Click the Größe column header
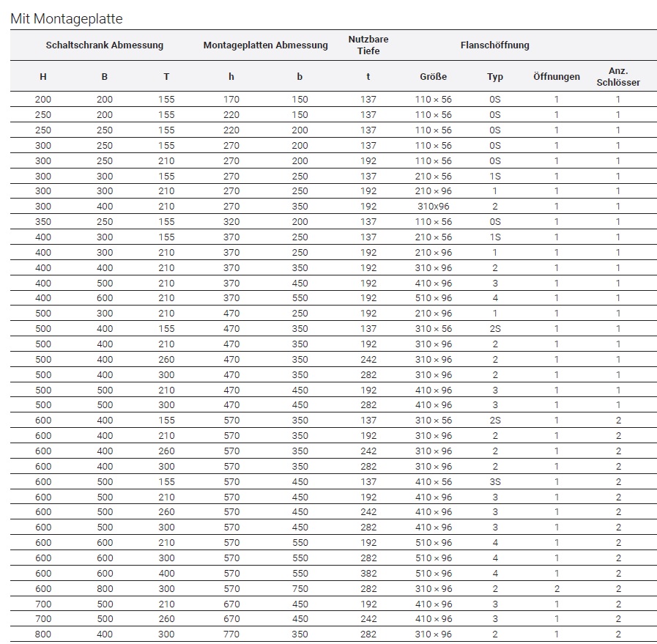Screen dimensions: 657x644 click(434, 77)
